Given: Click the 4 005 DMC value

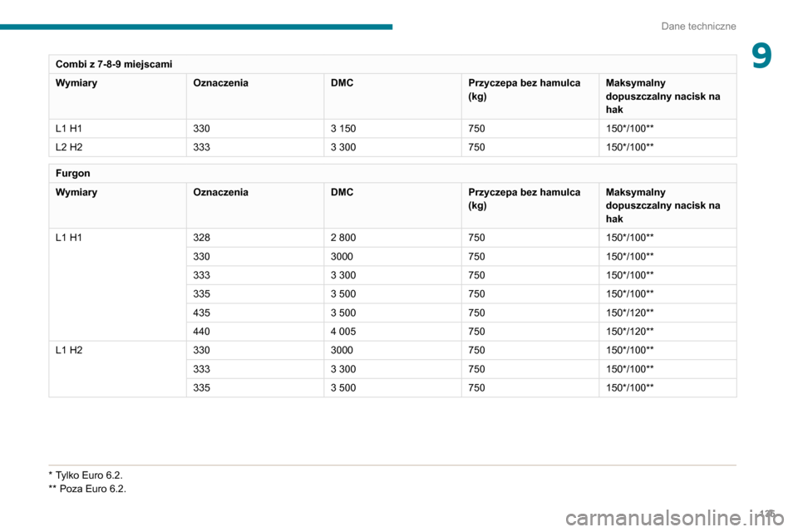Looking at the screenshot, I should tap(344, 332).
